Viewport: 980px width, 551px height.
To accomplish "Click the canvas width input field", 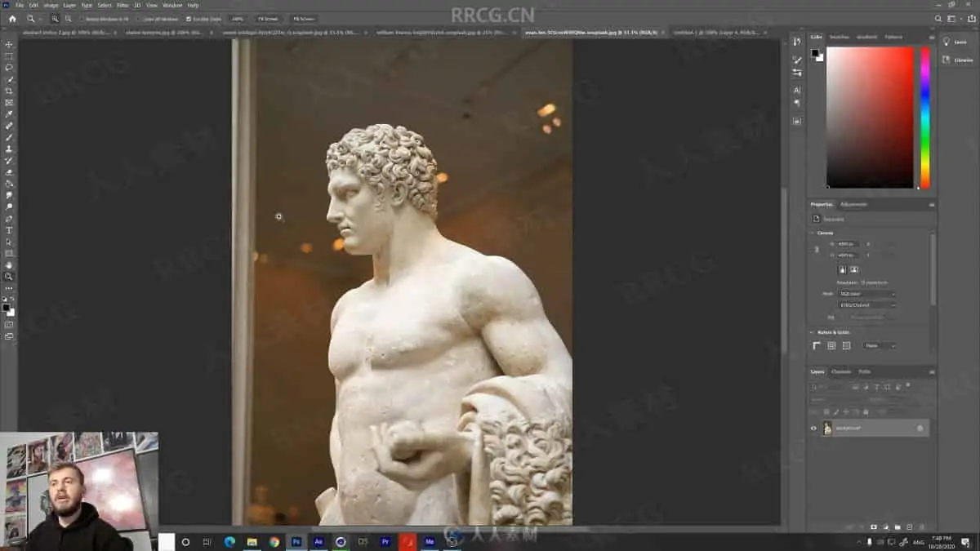I will (x=849, y=243).
